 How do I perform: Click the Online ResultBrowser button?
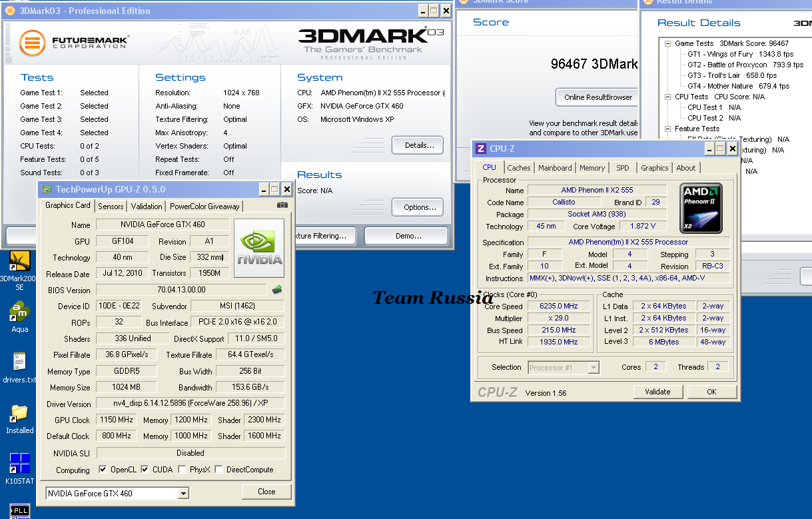click(x=597, y=97)
